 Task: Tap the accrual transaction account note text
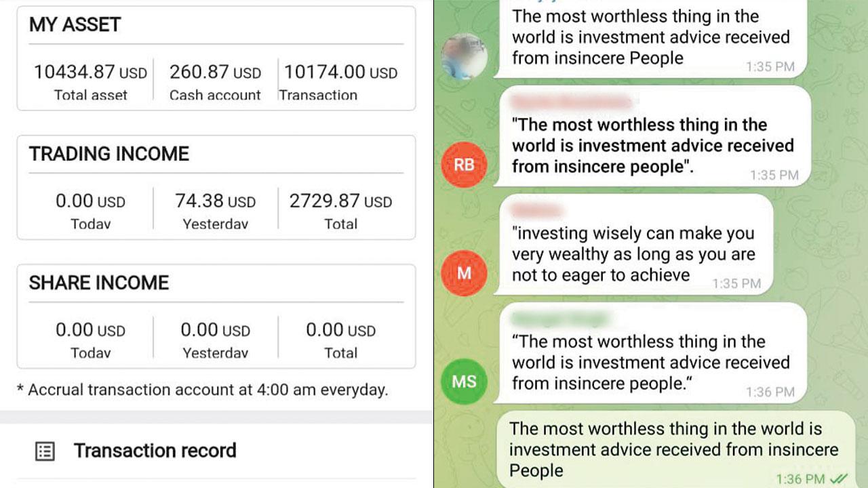[x=202, y=390]
